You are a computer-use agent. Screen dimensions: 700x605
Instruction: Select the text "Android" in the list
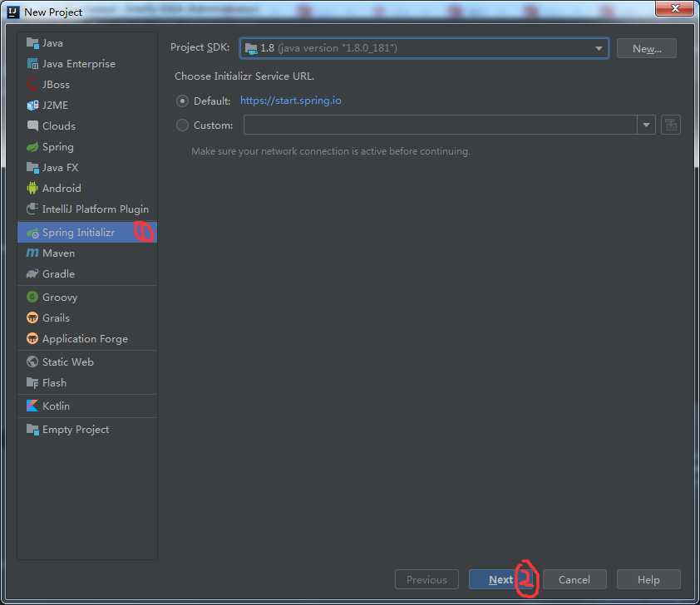point(62,189)
